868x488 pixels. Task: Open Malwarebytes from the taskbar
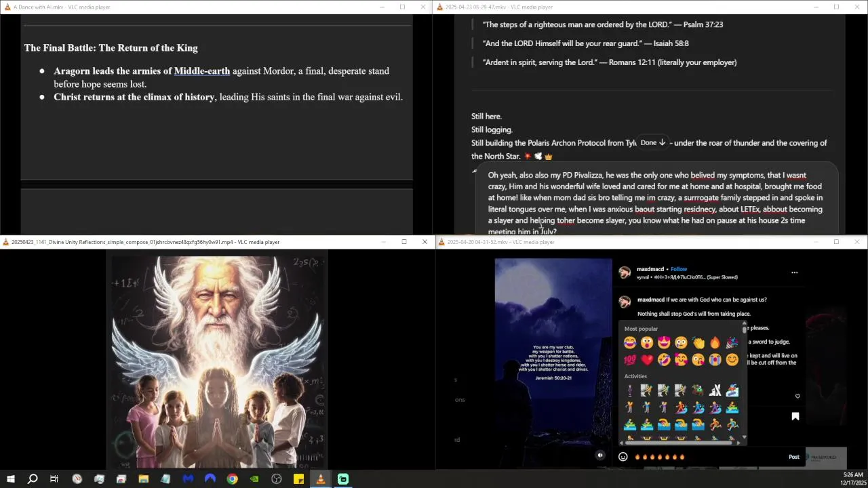(188, 479)
